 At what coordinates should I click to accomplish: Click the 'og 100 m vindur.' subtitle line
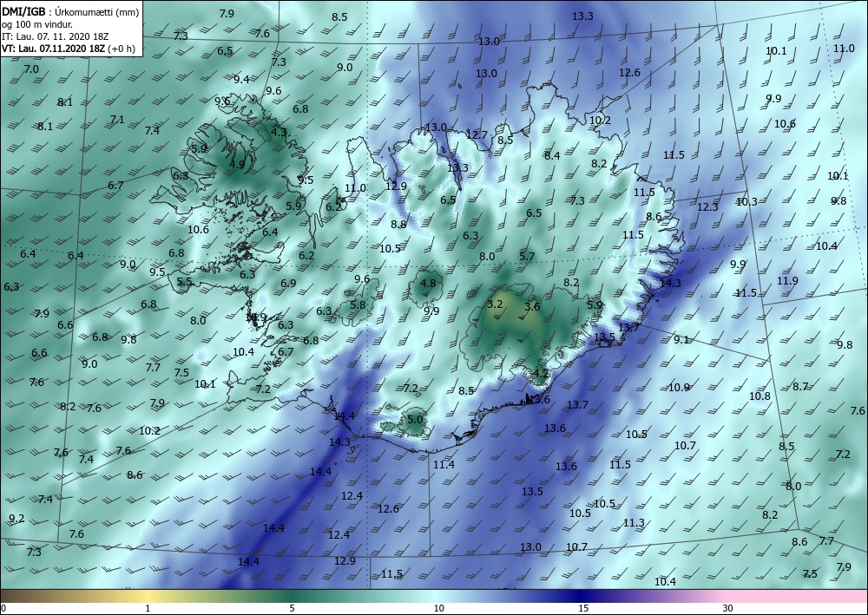[x=37, y=24]
